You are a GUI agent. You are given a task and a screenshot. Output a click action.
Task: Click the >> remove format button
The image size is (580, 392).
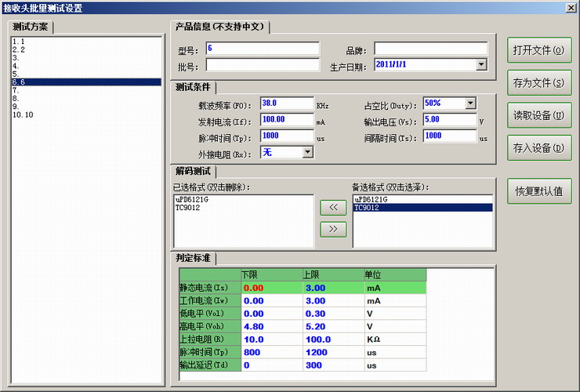(x=333, y=229)
